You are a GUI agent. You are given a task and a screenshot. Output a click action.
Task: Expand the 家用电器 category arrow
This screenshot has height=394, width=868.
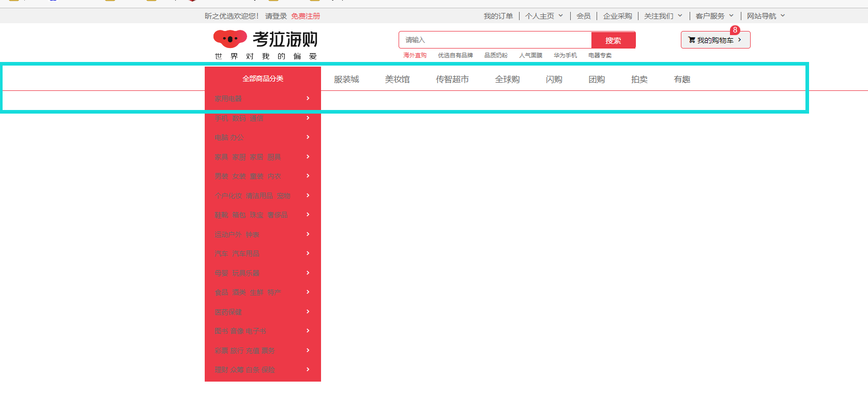point(308,98)
